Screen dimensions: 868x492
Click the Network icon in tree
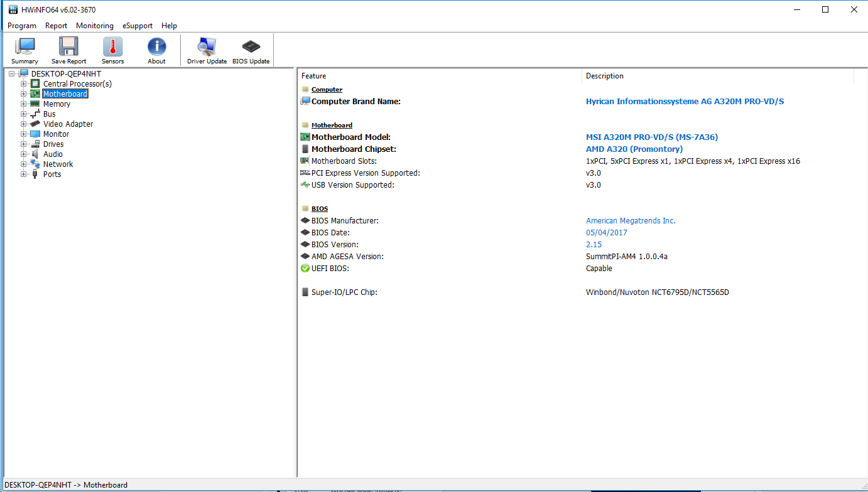pyautogui.click(x=36, y=164)
